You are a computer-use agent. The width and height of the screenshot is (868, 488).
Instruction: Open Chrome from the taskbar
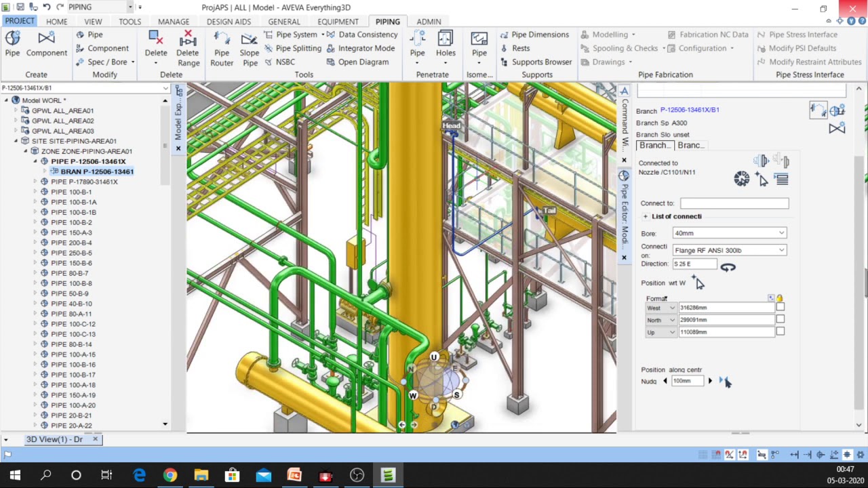pos(170,475)
